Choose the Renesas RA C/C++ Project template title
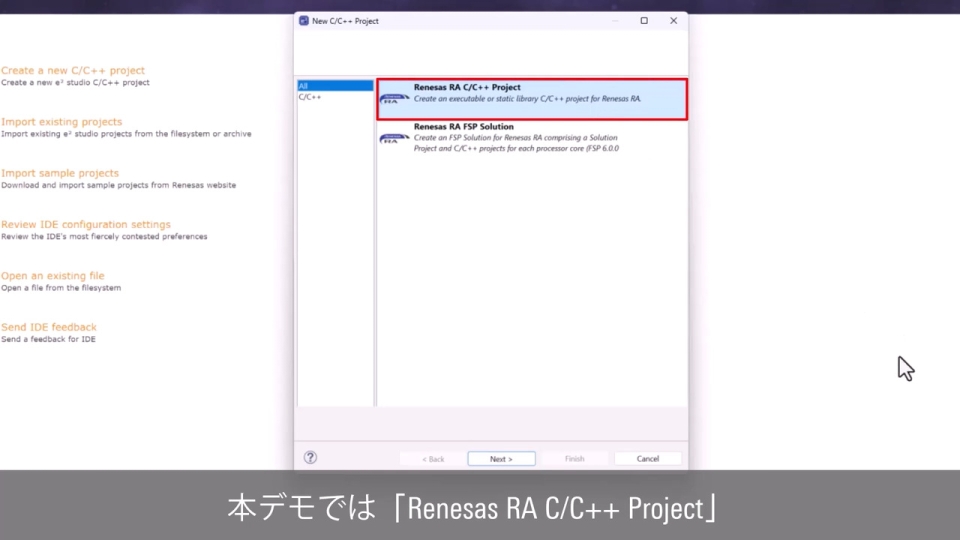960x540 pixels. click(467, 88)
